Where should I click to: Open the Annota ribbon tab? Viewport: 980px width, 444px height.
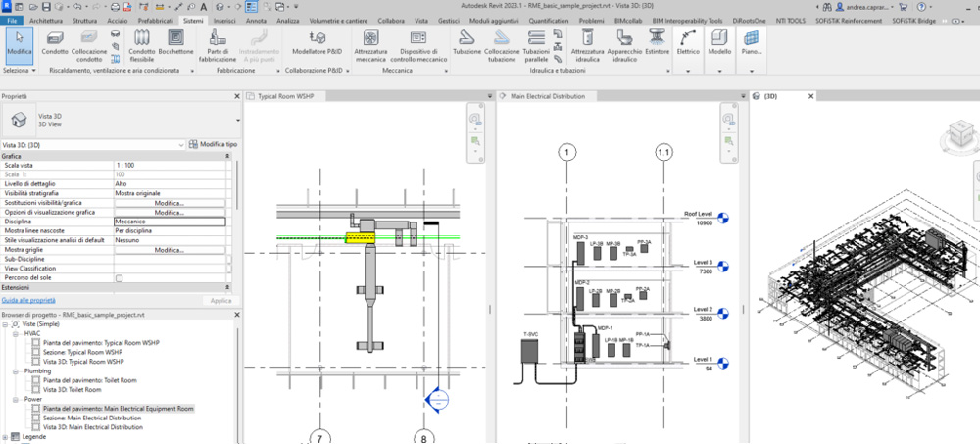(256, 20)
